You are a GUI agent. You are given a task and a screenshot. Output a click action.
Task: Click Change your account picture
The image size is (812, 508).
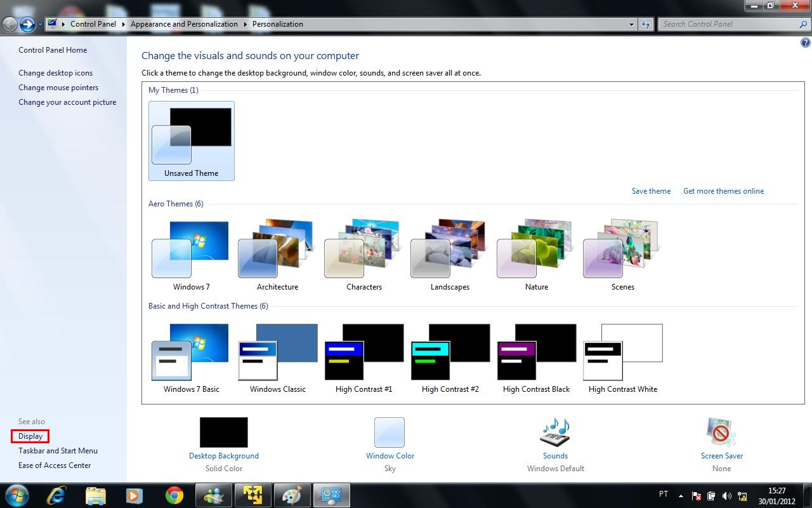(x=67, y=102)
